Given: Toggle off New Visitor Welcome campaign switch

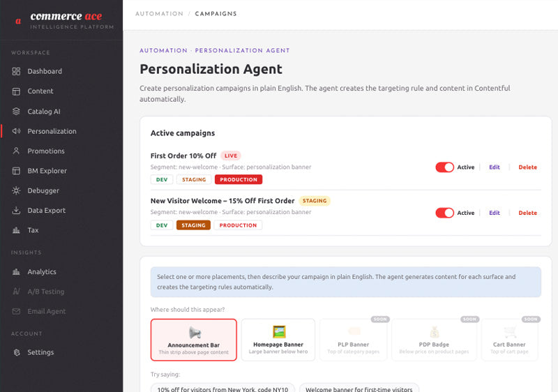Looking at the screenshot, I should pyautogui.click(x=444, y=213).
